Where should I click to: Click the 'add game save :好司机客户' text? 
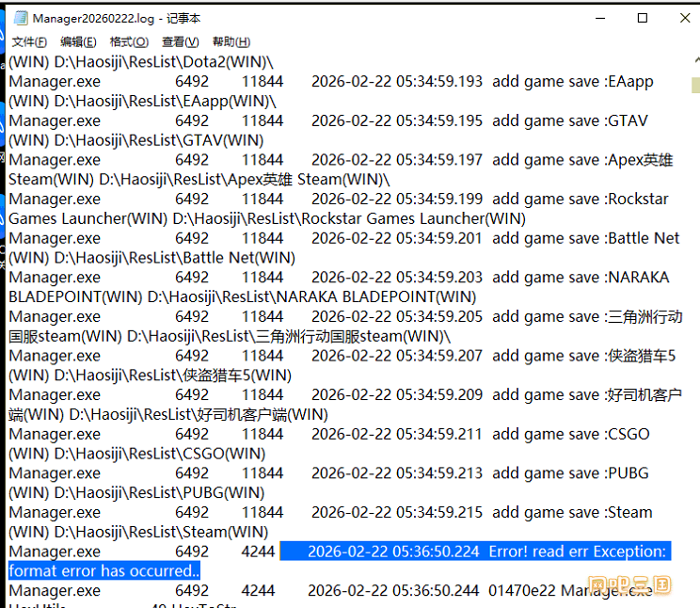coord(587,395)
